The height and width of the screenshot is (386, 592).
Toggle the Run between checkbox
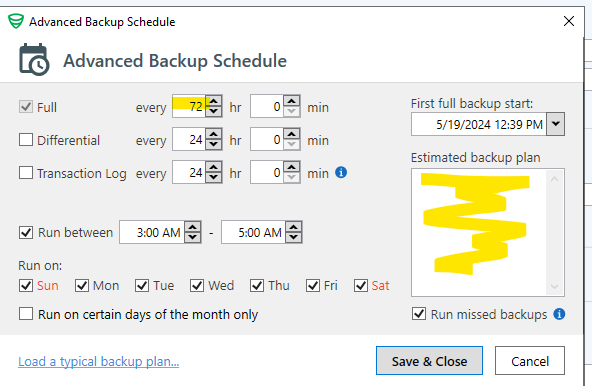pos(26,232)
